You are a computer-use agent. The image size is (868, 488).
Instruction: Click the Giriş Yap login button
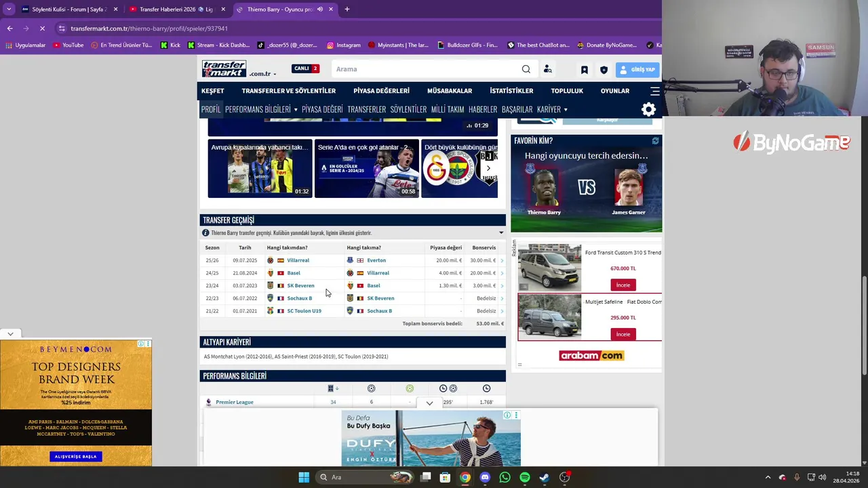[637, 70]
